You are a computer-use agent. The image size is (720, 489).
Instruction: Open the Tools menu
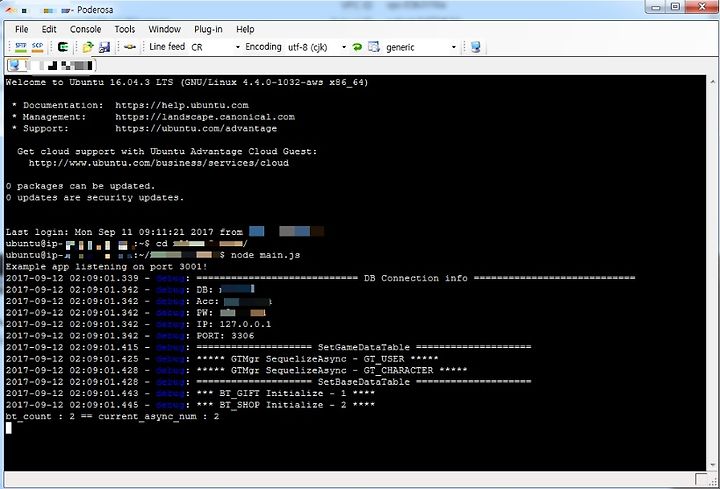(125, 29)
